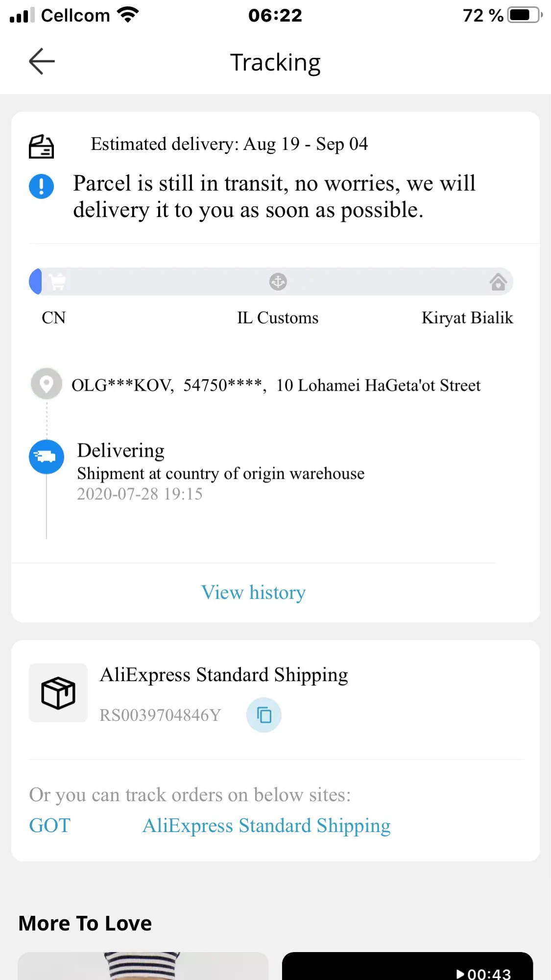Open AliExpress Standard Shipping tracking link
Image resolution: width=551 pixels, height=980 pixels.
[x=266, y=826]
